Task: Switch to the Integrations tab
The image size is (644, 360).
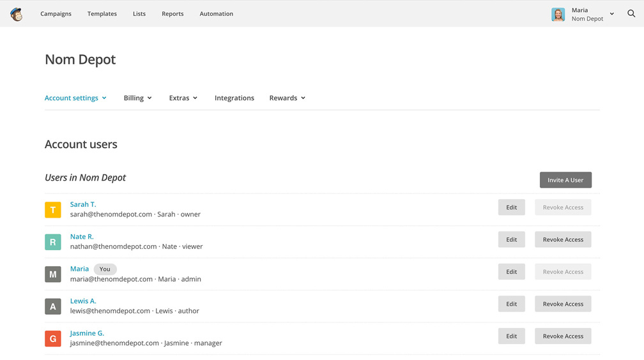Action: coord(234,98)
